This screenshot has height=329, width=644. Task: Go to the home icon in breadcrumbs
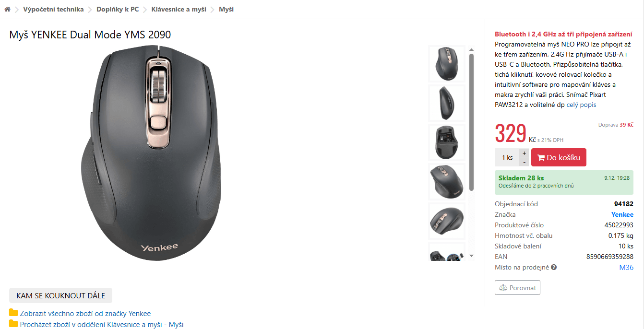(x=7, y=9)
